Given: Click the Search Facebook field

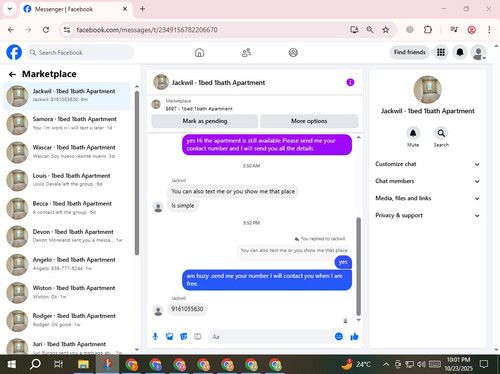Looking at the screenshot, I should point(80,53).
